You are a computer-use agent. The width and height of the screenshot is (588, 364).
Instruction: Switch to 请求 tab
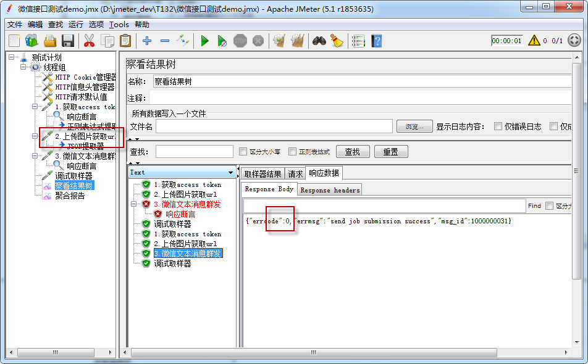(x=295, y=174)
